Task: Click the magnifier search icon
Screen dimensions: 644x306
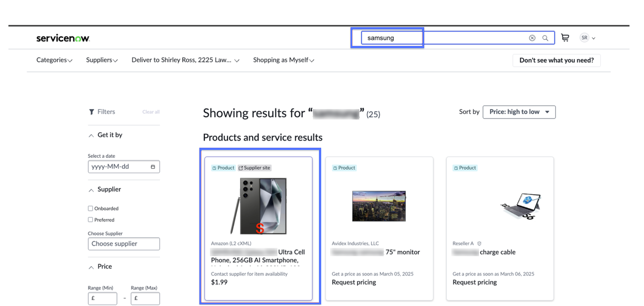Action: pos(545,38)
